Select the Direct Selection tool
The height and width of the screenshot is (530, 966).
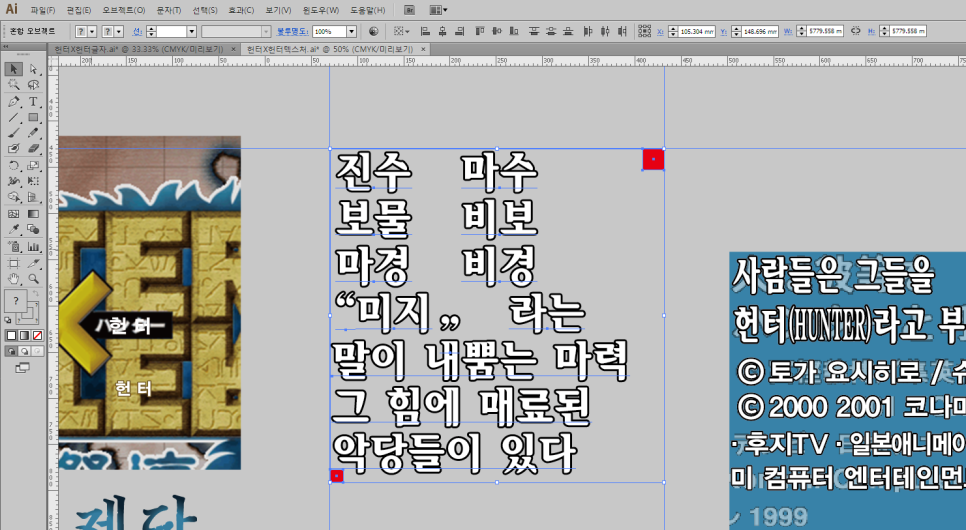33,69
